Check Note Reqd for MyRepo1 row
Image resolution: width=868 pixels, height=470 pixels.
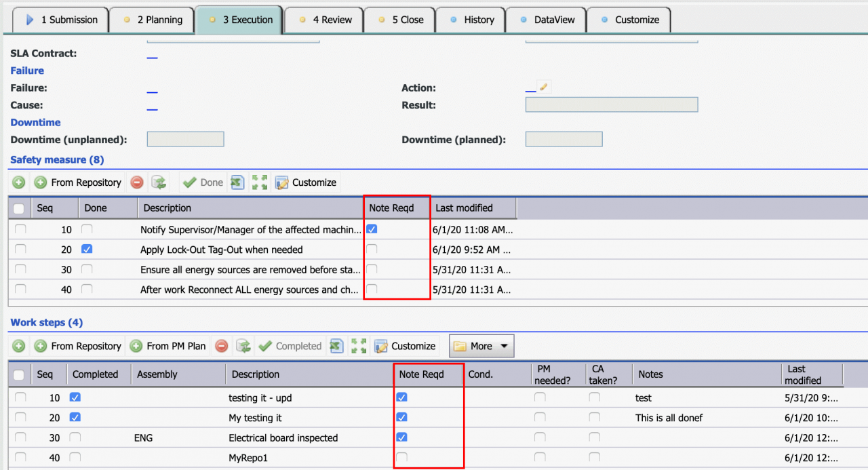(401, 458)
